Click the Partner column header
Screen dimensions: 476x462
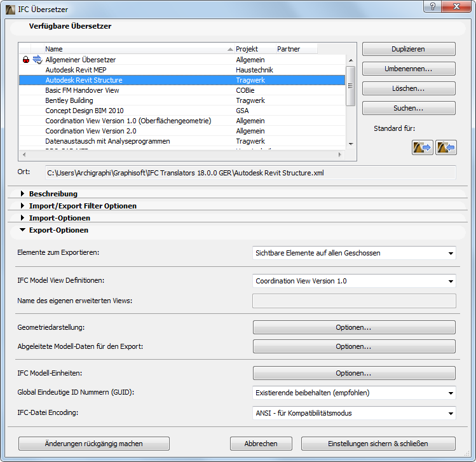pyautogui.click(x=297, y=49)
